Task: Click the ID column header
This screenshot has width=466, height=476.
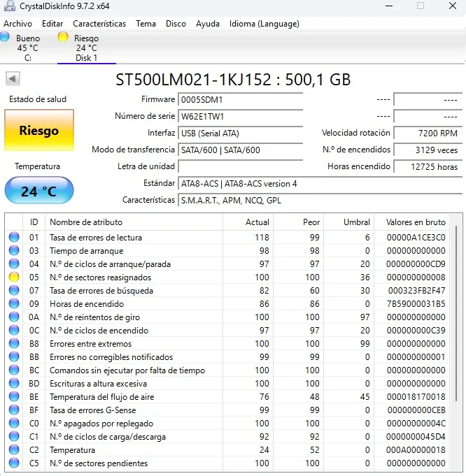Action: (x=34, y=222)
